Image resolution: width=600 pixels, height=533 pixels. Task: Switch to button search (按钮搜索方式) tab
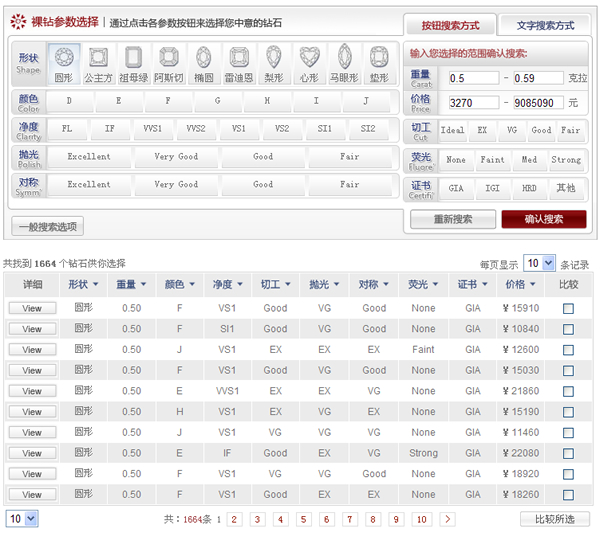click(x=450, y=26)
